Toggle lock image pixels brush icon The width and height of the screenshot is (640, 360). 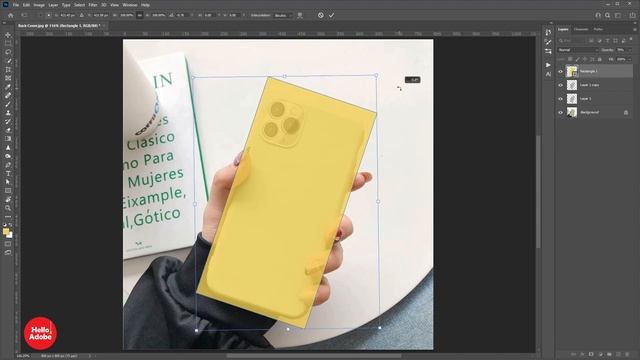[x=578, y=59]
